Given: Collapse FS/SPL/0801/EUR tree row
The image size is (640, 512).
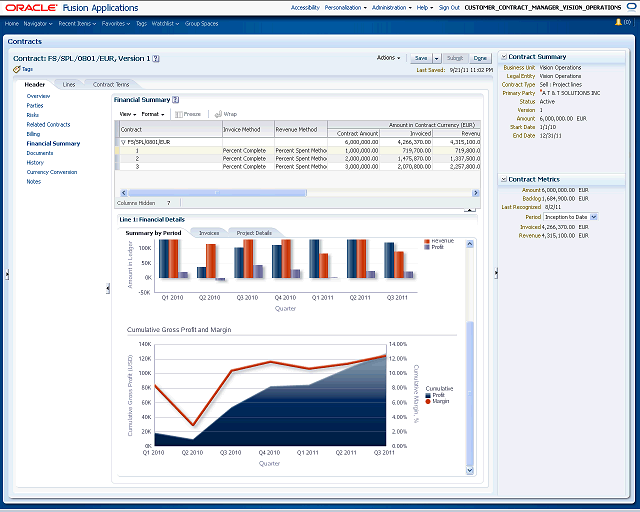Looking at the screenshot, I should point(123,142).
